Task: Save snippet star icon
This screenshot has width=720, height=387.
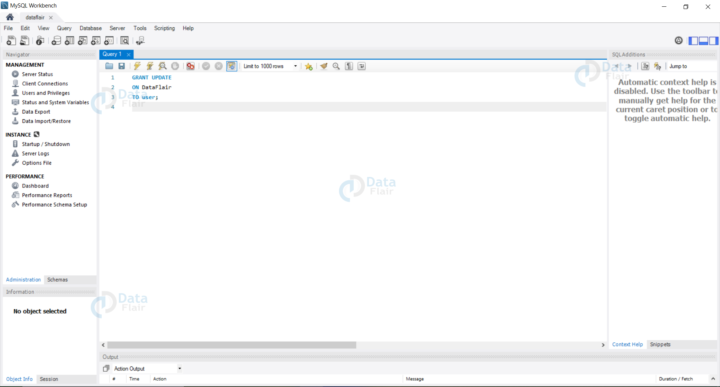Action: pos(309,66)
